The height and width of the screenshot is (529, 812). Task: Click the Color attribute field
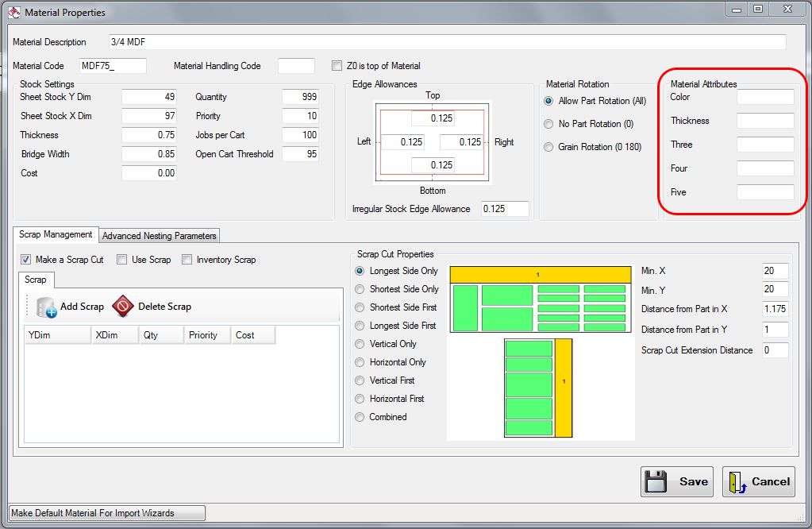[765, 97]
